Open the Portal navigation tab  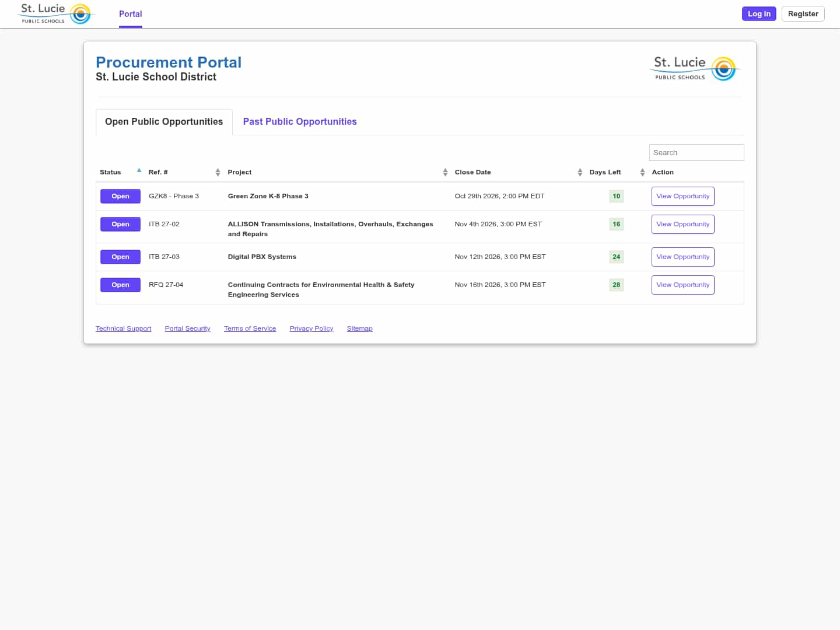click(x=131, y=14)
